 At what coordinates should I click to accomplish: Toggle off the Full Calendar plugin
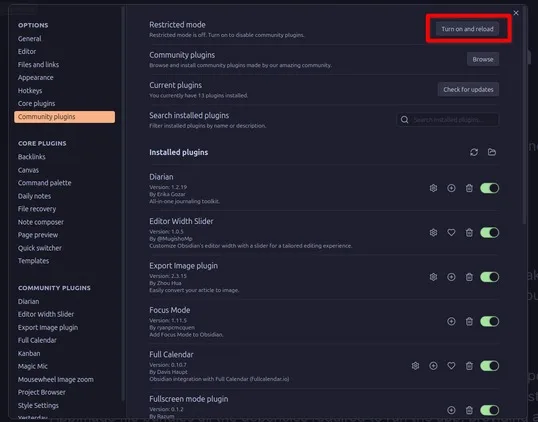pos(490,366)
